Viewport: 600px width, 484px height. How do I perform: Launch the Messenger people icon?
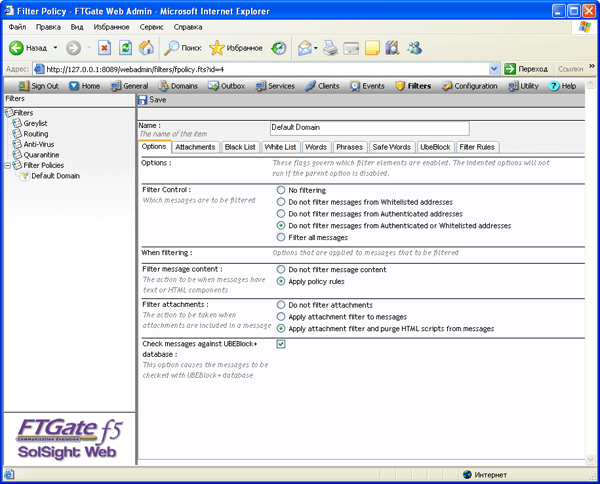414,48
